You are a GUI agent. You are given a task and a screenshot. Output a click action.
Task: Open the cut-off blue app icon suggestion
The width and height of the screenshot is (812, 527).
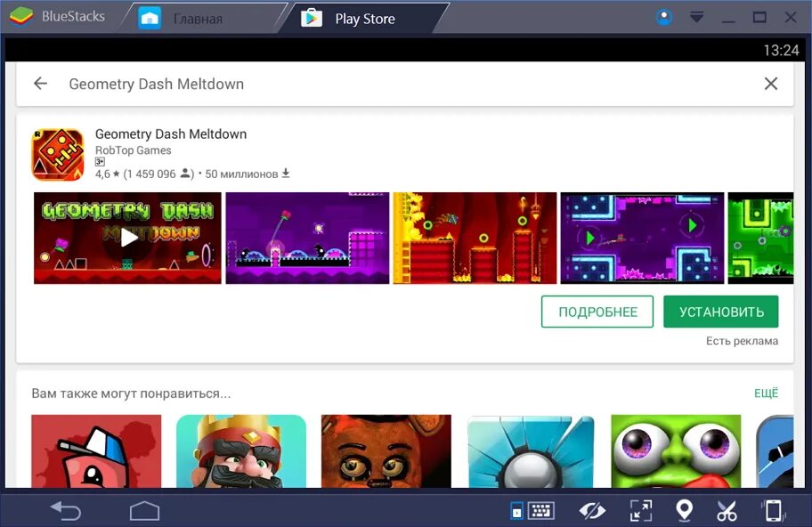[775, 451]
